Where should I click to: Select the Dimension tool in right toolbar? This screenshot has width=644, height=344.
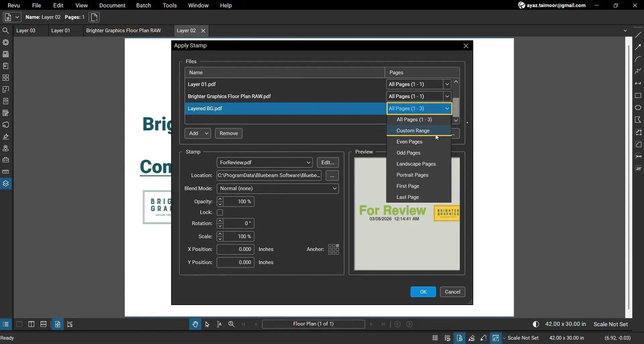[x=638, y=83]
